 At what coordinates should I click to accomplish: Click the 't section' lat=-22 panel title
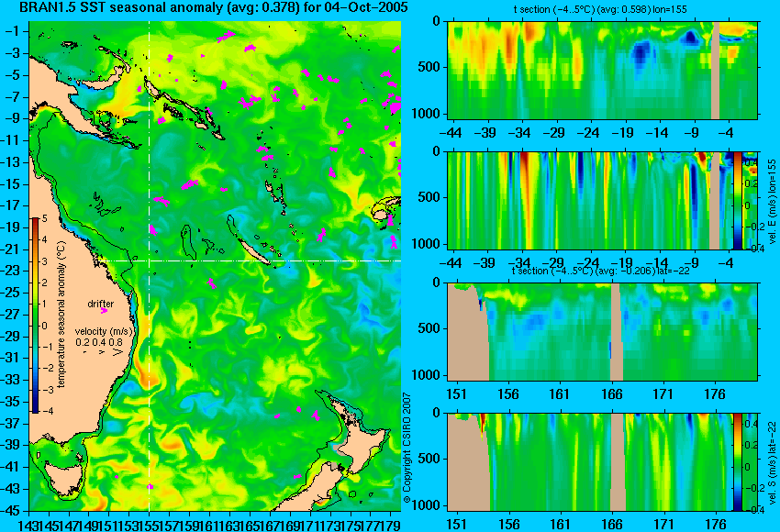600,271
